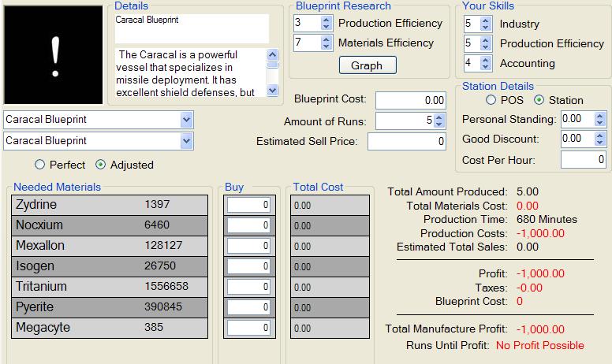Select the Perfect radio button
Screen dimensions: 612x364
click(x=39, y=165)
